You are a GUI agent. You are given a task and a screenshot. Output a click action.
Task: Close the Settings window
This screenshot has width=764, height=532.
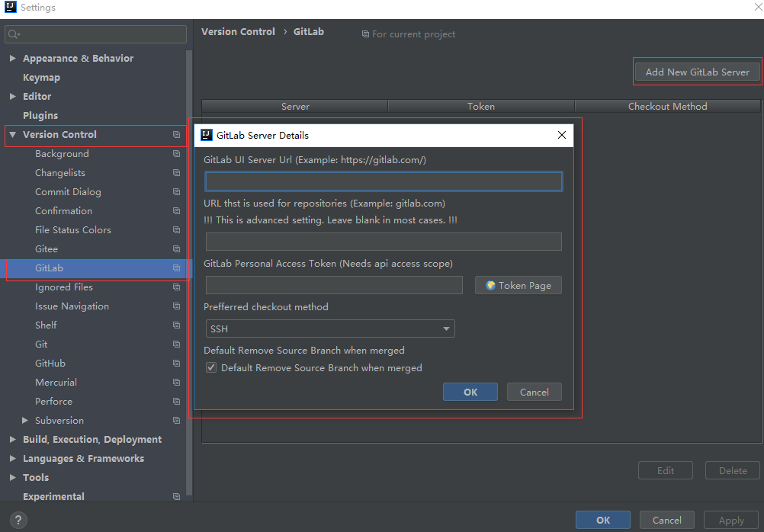click(759, 6)
